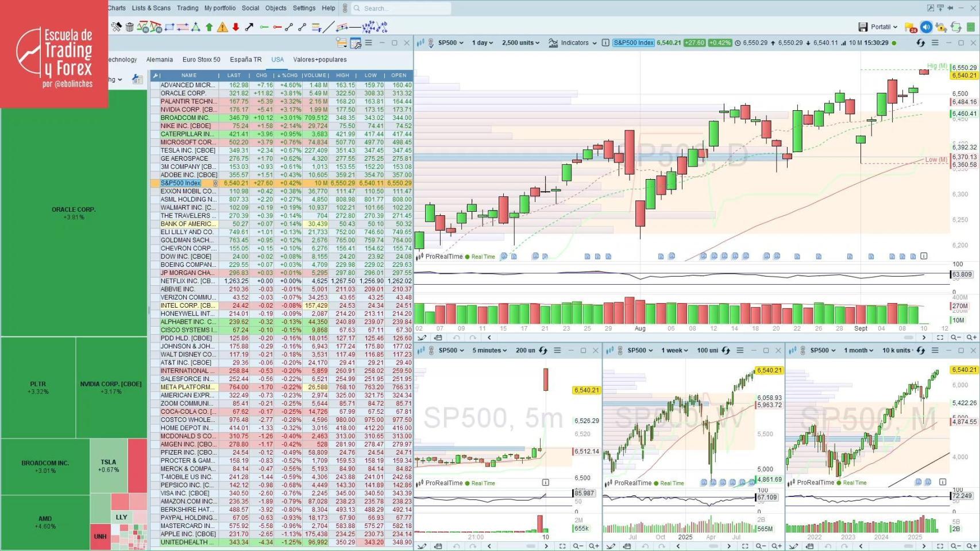Toggle Real Time mode on the SP500 chart
The width and height of the screenshot is (980, 551).
click(480, 257)
